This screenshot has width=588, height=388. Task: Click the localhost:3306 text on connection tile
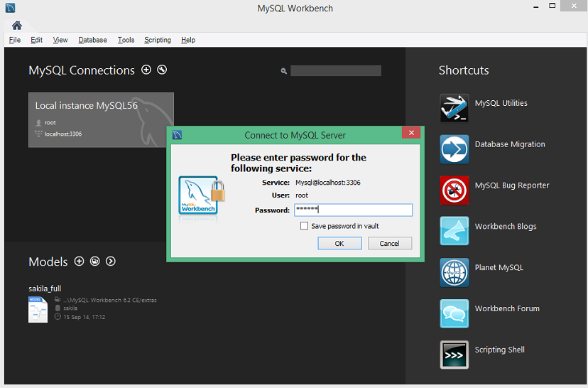[x=63, y=134]
